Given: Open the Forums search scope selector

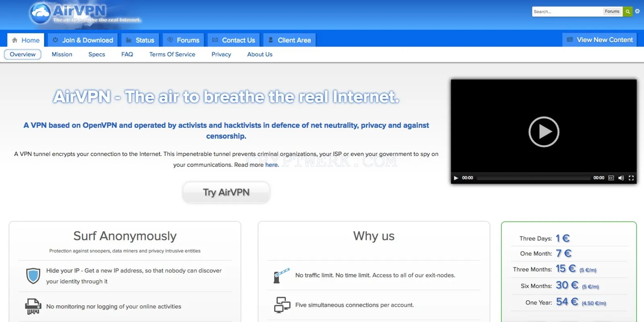Looking at the screenshot, I should [x=612, y=12].
